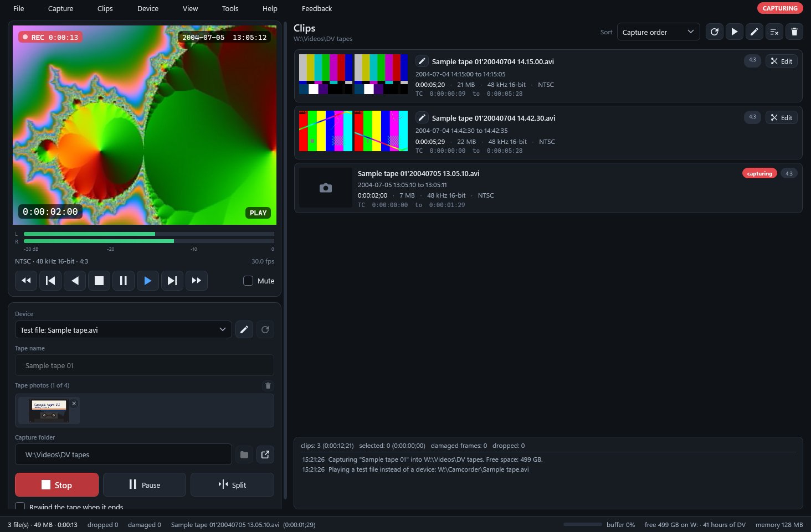
Task: Refresh the device list
Action: [x=265, y=329]
